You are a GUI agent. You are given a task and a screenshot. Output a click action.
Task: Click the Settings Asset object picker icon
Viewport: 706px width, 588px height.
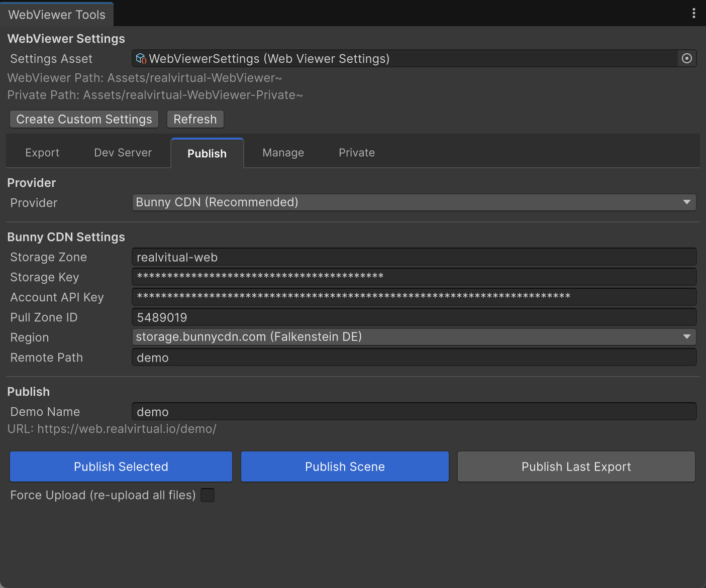[x=686, y=59]
